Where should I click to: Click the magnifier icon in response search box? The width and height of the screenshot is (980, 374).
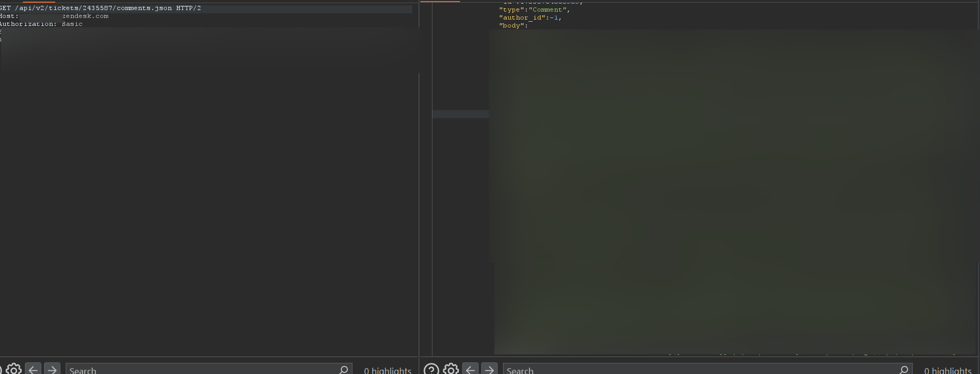[x=904, y=370]
